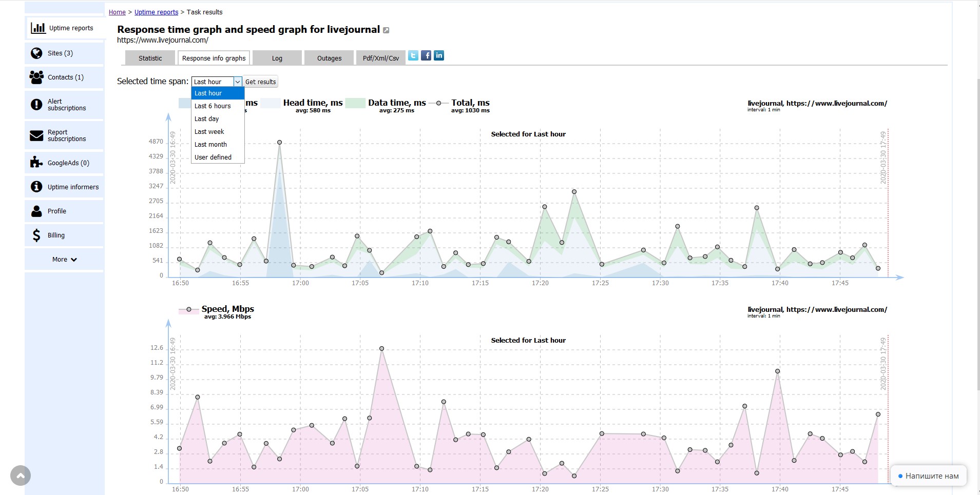Open Response info graphs tab
The width and height of the screenshot is (980, 495).
[x=214, y=58]
